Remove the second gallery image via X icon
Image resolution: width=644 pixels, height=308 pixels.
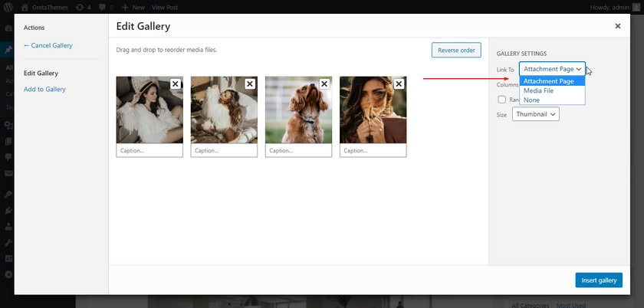250,84
